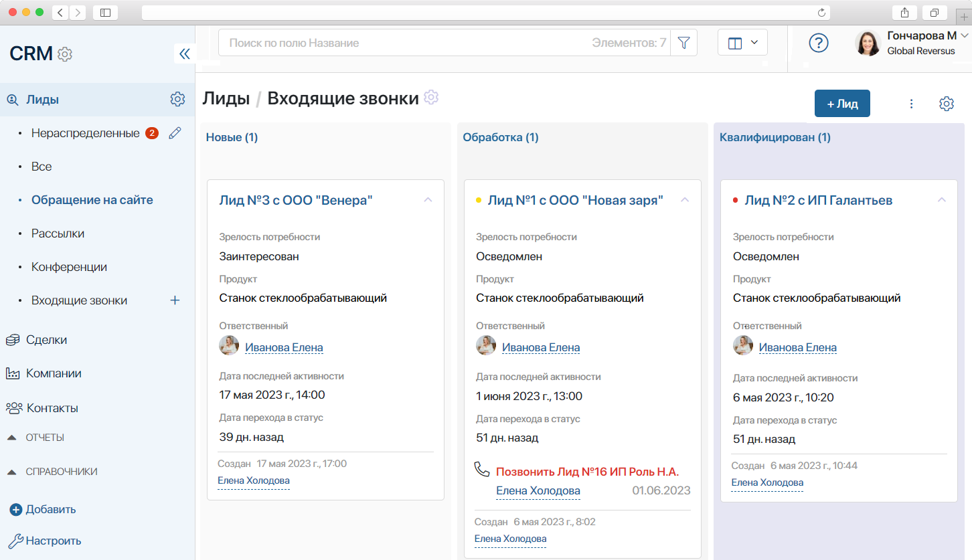The image size is (972, 560).
Task: Click the Поиск по полю Название search field
Action: 402,43
